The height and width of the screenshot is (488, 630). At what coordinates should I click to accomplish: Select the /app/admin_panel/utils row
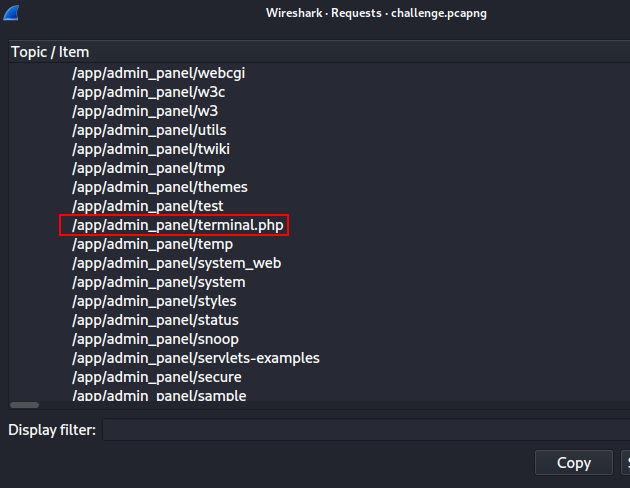136,130
